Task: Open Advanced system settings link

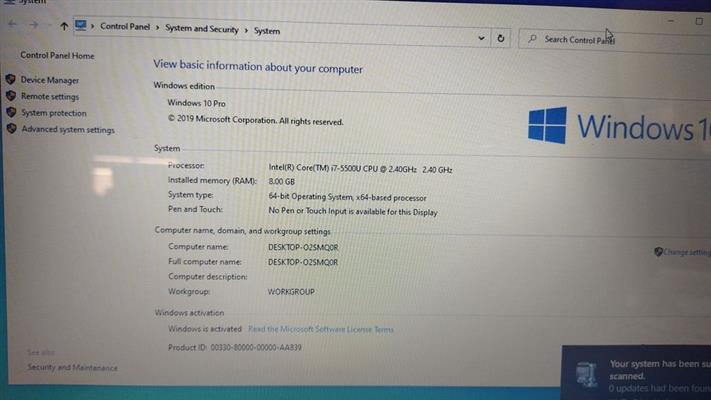Action: tap(68, 130)
